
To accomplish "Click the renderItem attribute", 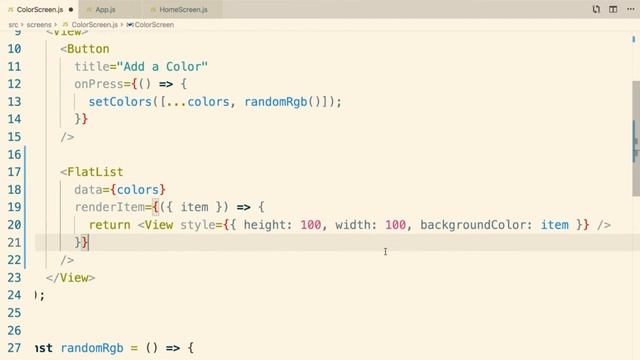I will click(x=109, y=207).
